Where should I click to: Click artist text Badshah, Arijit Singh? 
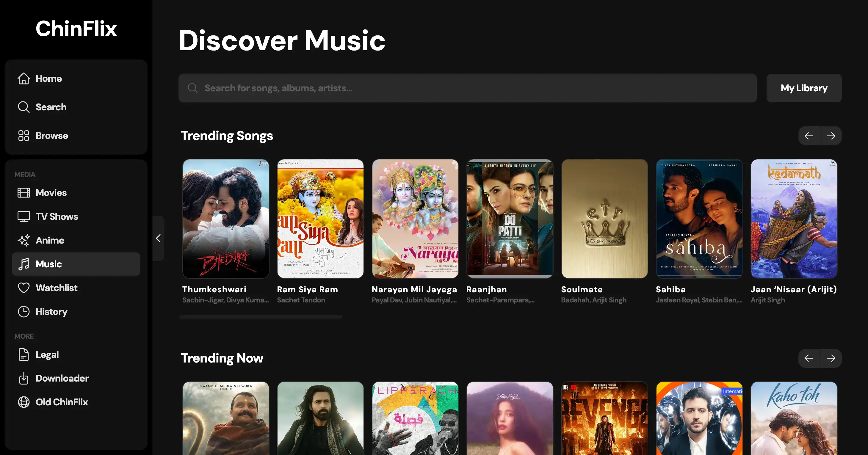click(594, 300)
